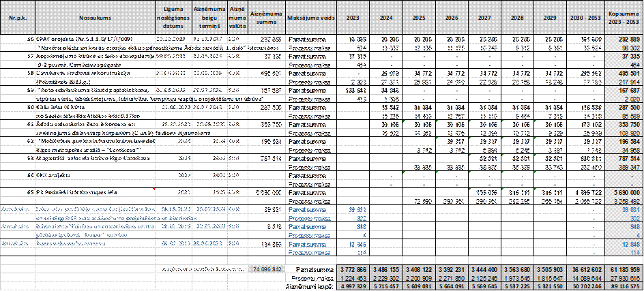Select the 2030-2053 total 36 612 602
This screenshot has height=291, width=644.
tap(585, 270)
